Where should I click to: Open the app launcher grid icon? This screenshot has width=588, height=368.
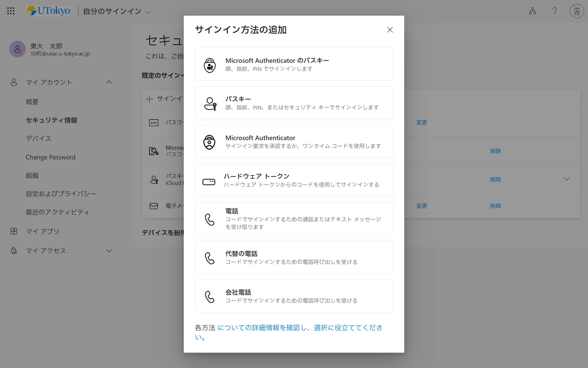(x=11, y=11)
